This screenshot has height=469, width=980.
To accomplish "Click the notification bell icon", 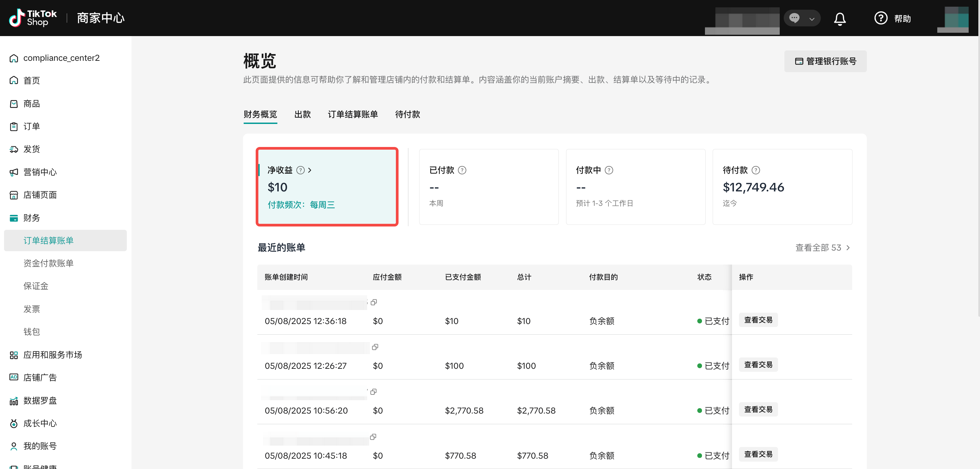I will (x=839, y=18).
